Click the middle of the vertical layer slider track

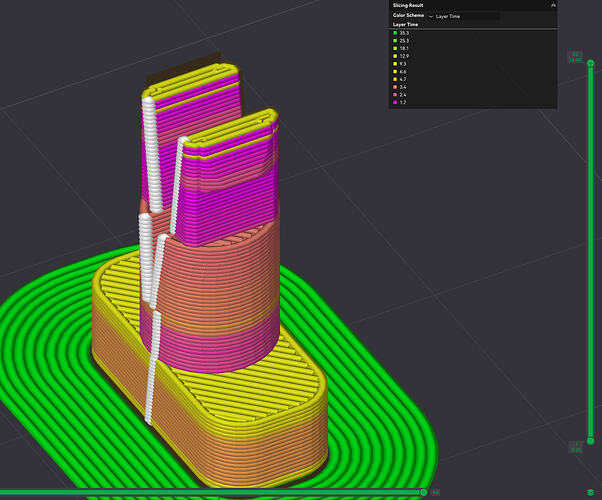tap(590, 252)
